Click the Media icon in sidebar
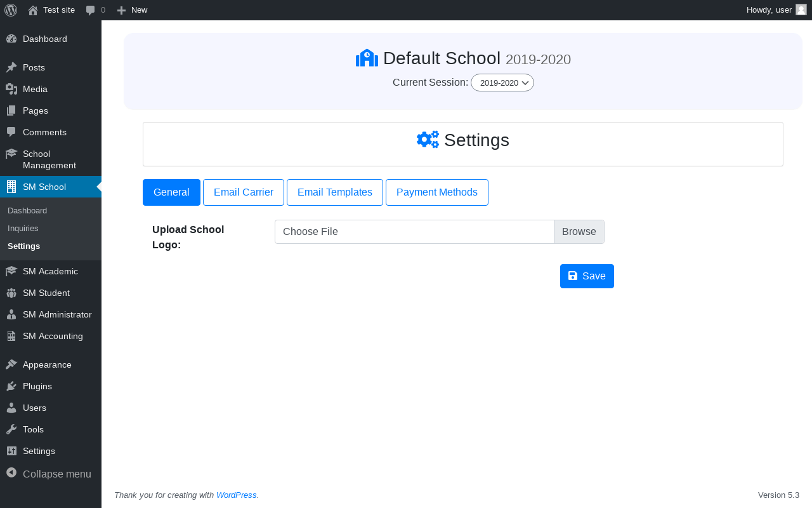Screen dimensions: 812x508 [x=11, y=89]
